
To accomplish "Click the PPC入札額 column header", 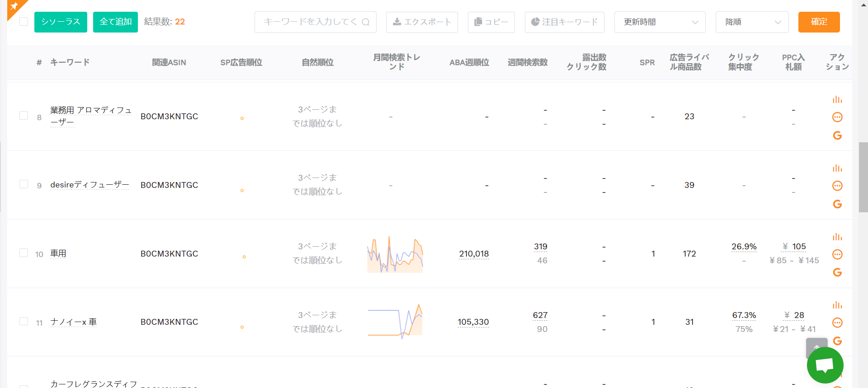I will pyautogui.click(x=793, y=62).
